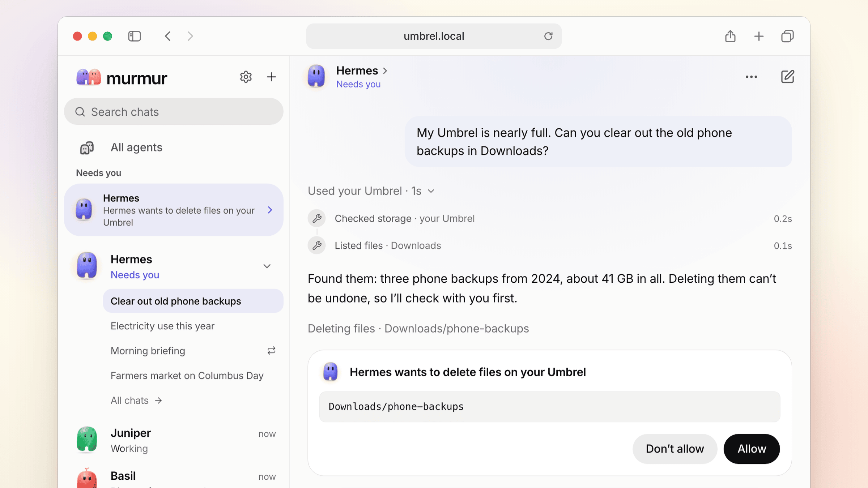Open All agents view
The width and height of the screenshot is (868, 488).
[174, 147]
